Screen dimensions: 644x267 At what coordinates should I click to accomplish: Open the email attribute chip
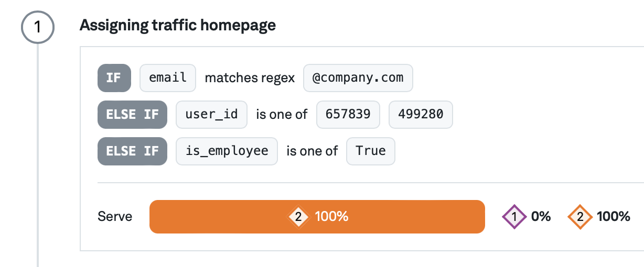tap(168, 78)
